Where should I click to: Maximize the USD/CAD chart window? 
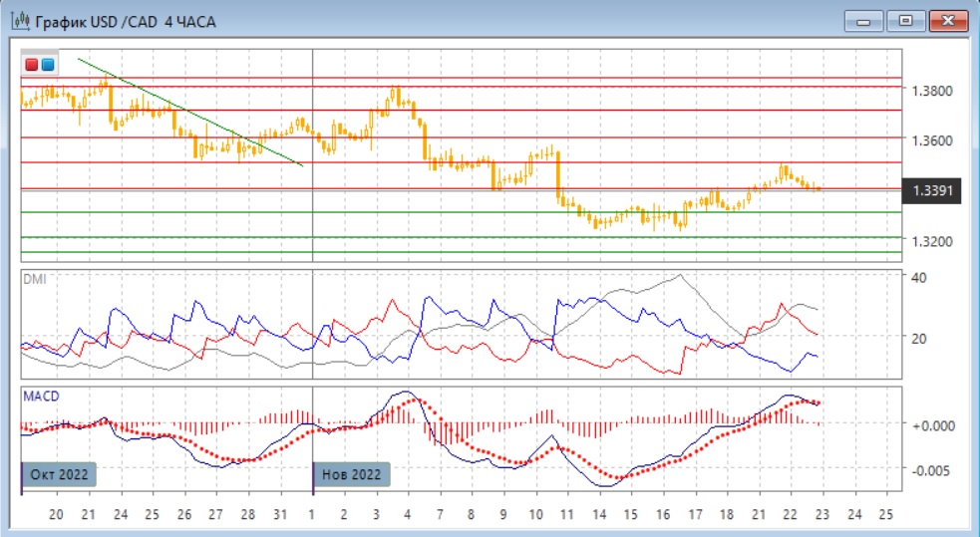[905, 21]
